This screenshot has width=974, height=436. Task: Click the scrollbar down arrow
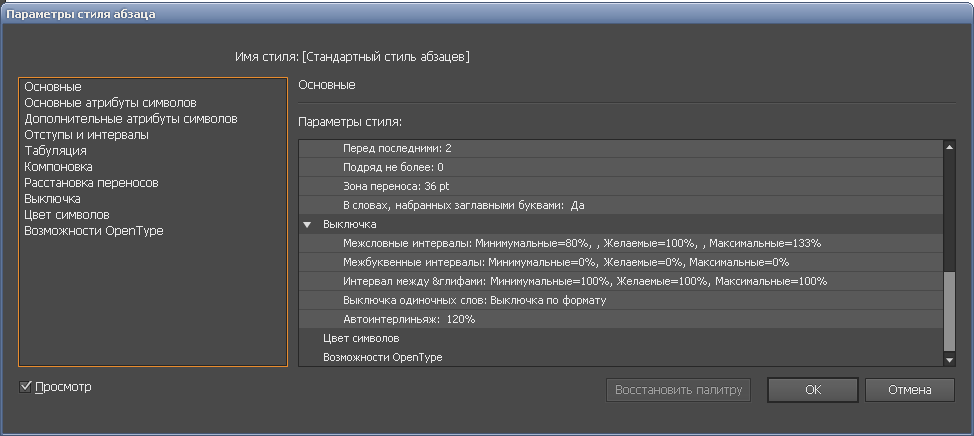949,359
